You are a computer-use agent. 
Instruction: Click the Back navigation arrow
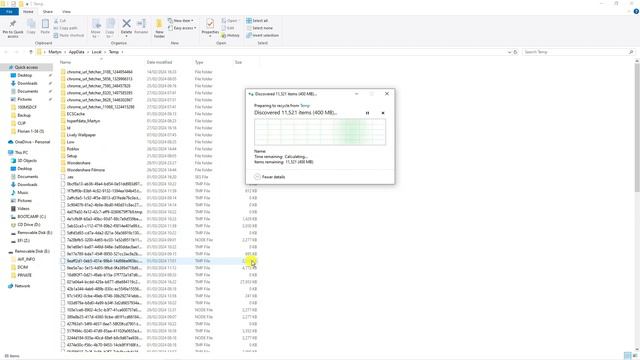point(6,52)
